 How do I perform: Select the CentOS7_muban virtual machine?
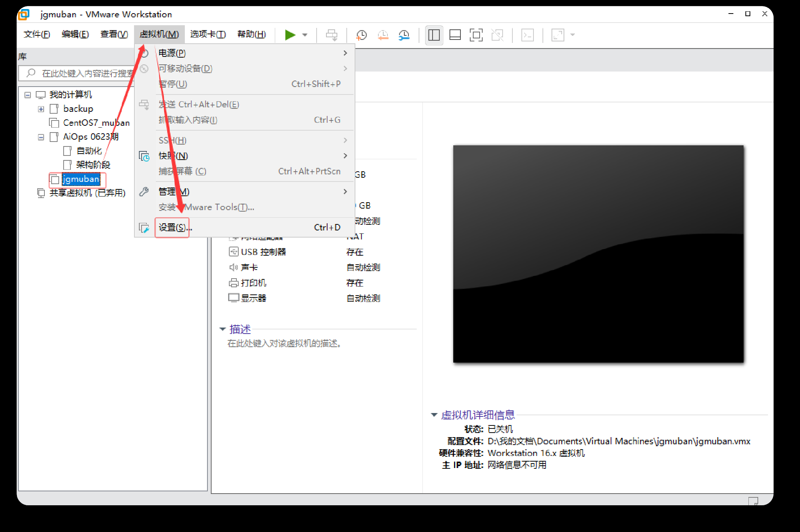(x=96, y=123)
